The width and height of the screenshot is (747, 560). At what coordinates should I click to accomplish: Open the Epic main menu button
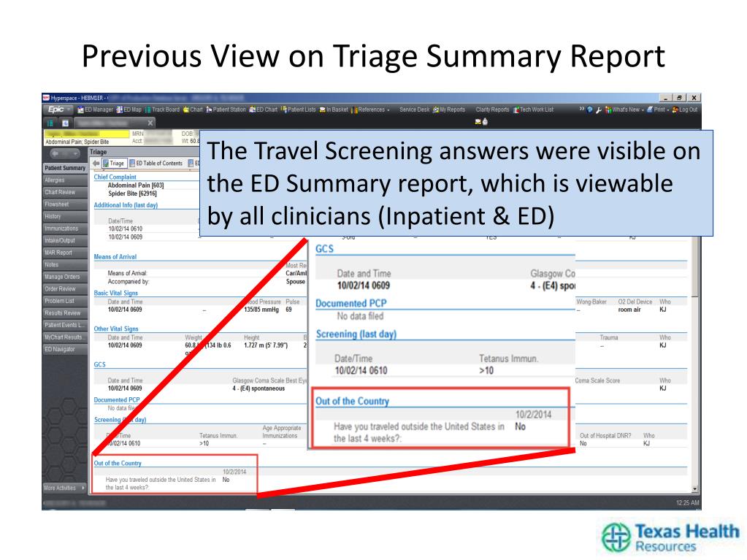point(58,110)
